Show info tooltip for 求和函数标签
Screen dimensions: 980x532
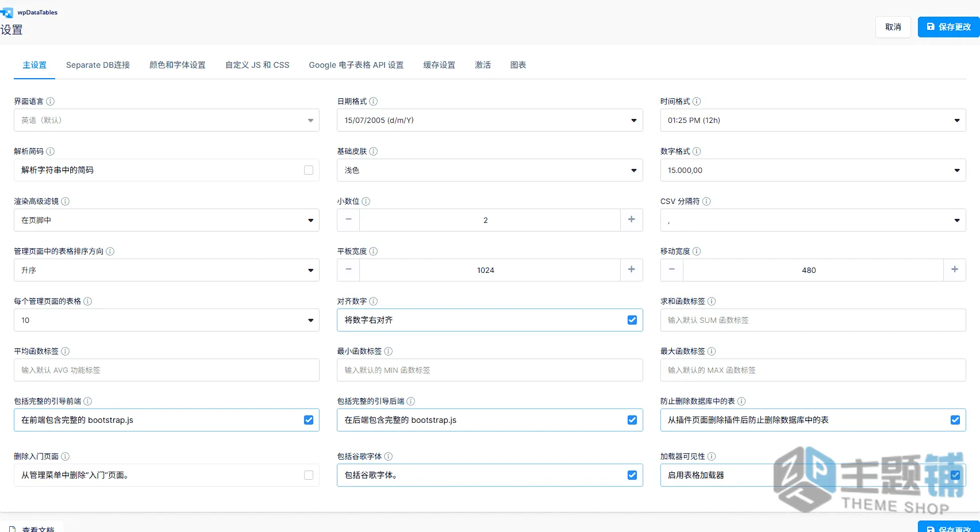click(712, 301)
